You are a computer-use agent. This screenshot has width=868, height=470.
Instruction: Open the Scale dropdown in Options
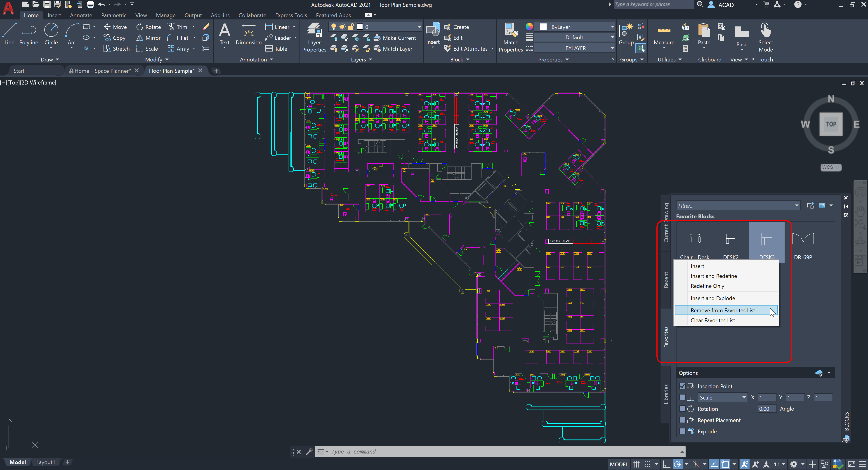(x=744, y=397)
